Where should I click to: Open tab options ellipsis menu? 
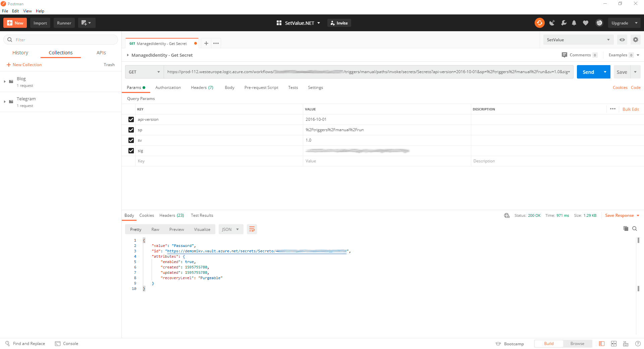[216, 43]
